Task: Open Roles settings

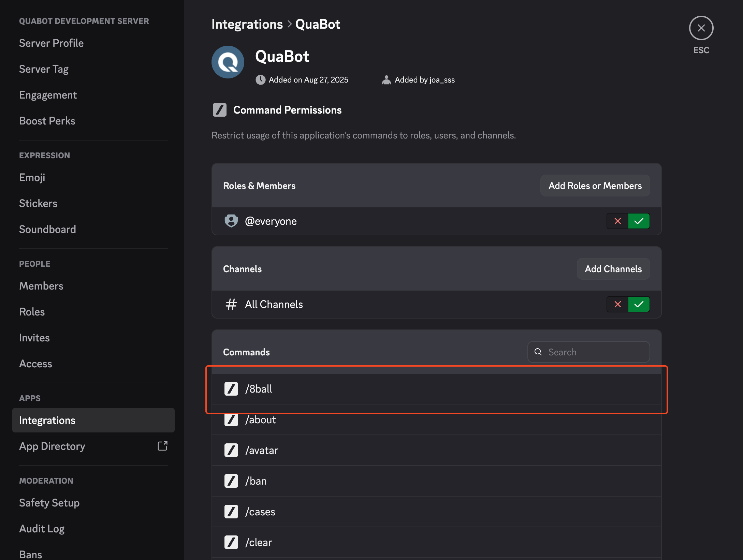Action: (93, 312)
